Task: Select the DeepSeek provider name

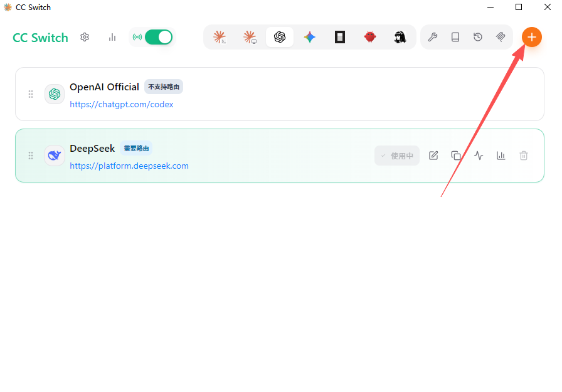Action: 92,149
